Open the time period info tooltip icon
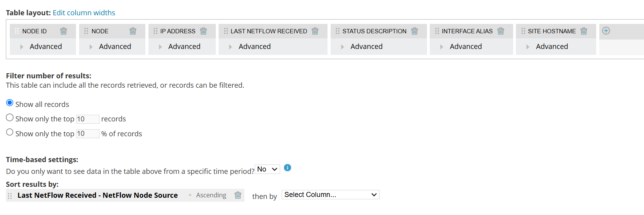644x215 pixels. click(288, 168)
